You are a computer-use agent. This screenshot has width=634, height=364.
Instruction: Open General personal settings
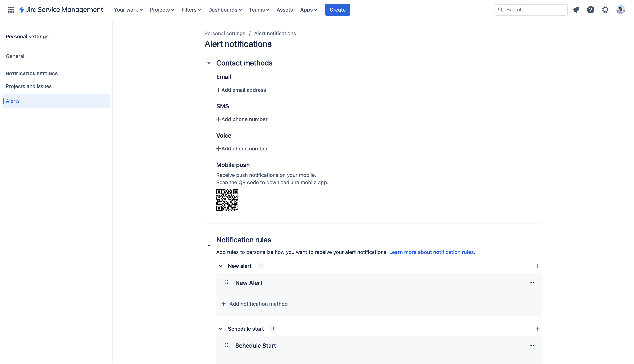click(15, 56)
